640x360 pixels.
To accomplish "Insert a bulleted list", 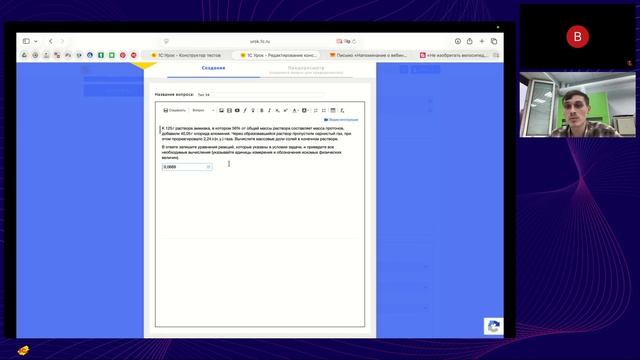I will (324, 110).
